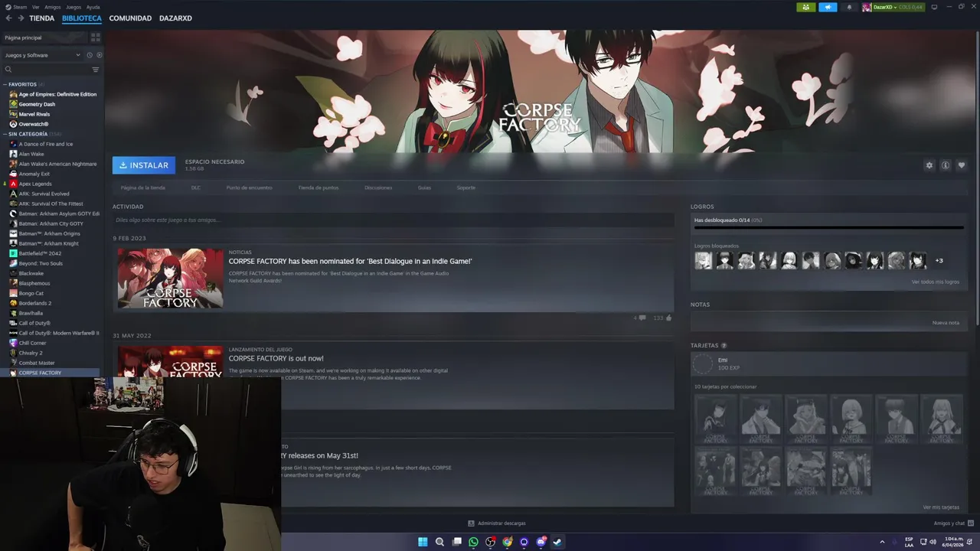Click Ver todos mis logros link
The height and width of the screenshot is (551, 980).
pos(935,282)
